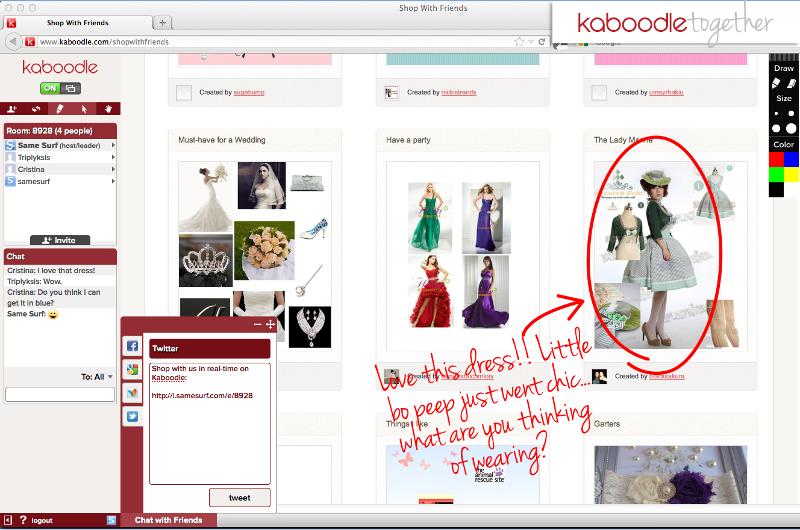The height and width of the screenshot is (530, 800).
Task: Click the 'Room: 8928 (4 people)' header
Action: (x=60, y=131)
